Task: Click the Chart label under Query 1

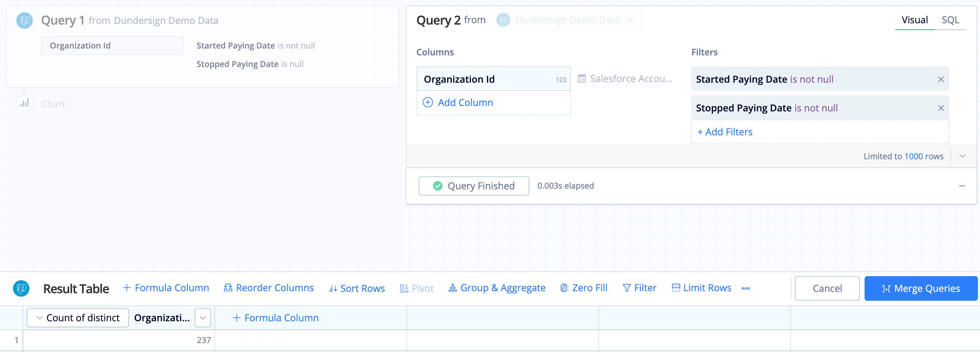Action: point(53,104)
